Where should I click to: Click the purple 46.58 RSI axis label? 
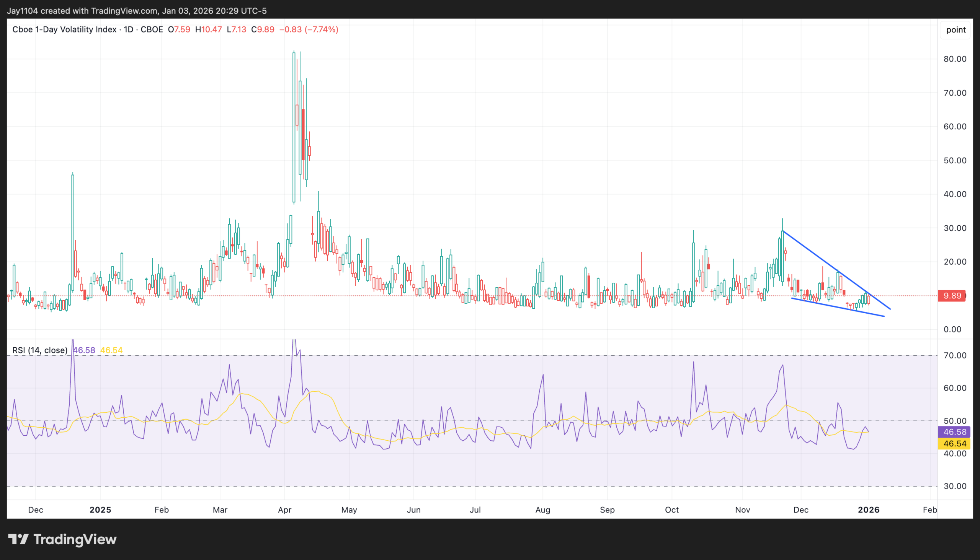(955, 432)
